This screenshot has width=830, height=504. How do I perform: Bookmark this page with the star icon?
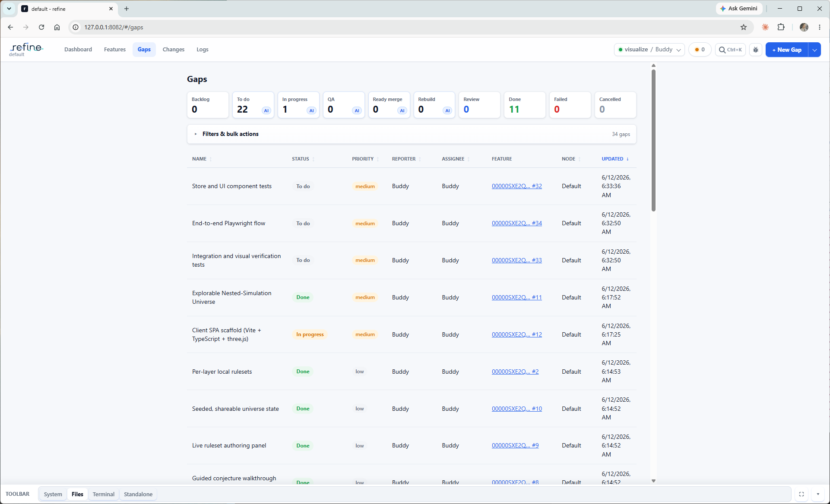pyautogui.click(x=744, y=27)
